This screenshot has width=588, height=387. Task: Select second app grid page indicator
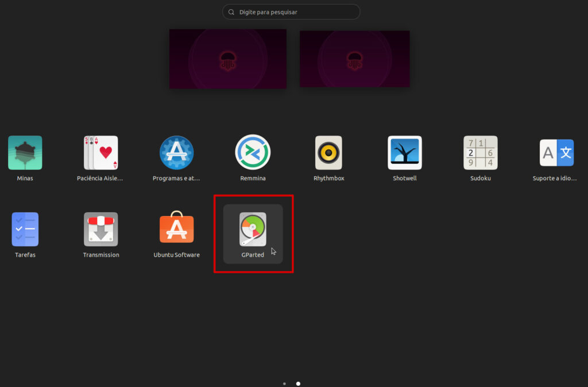coord(298,384)
